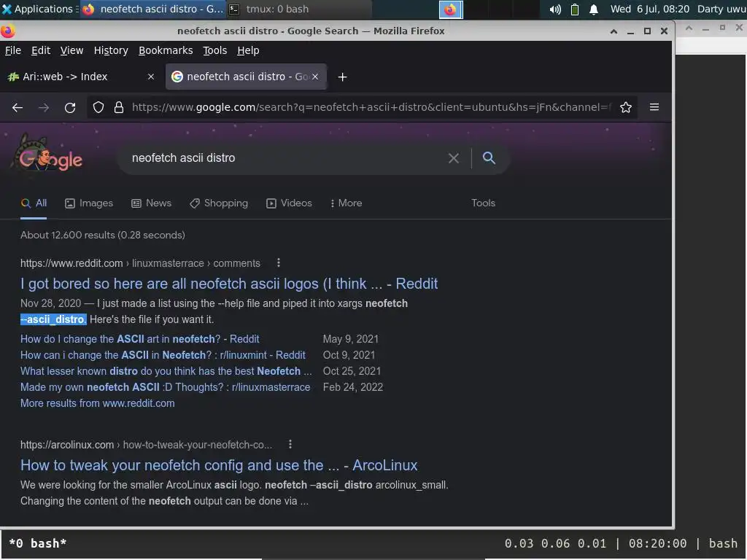The image size is (747, 560).
Task: Open the tracking protection shield
Action: (98, 108)
